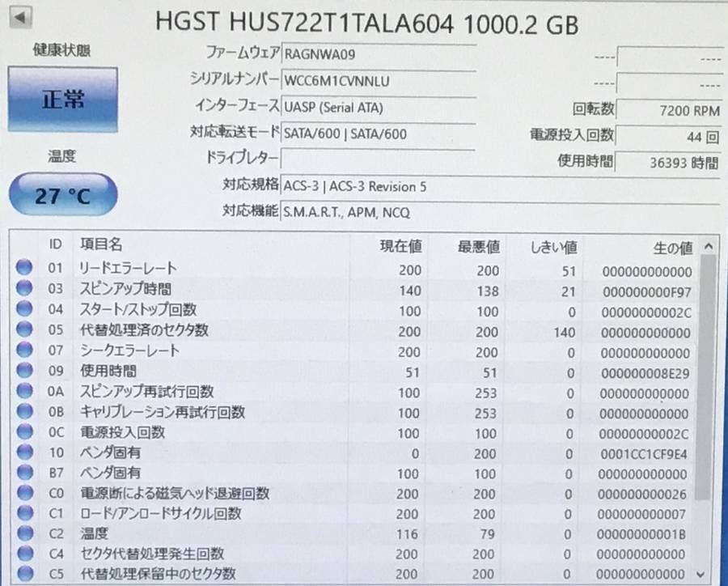This screenshot has height=586, width=728.
Task: Select the スタート/ストップ回数 row name
Action: (138, 309)
